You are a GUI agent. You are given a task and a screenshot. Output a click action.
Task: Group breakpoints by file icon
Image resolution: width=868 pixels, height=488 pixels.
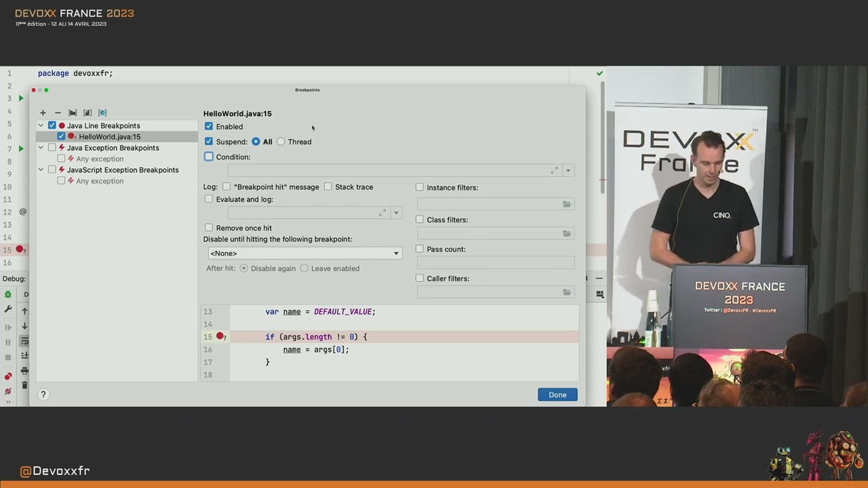pyautogui.click(x=87, y=113)
